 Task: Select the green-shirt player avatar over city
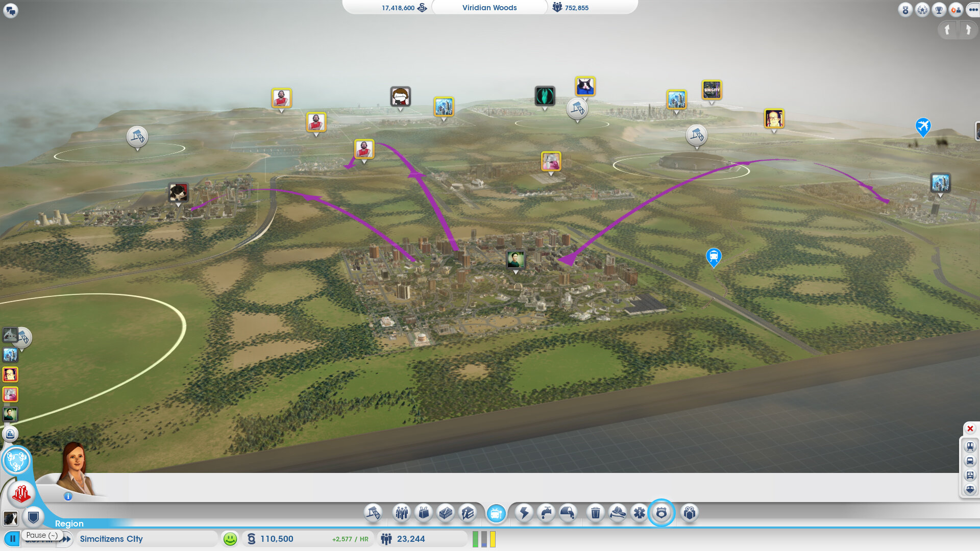[516, 260]
